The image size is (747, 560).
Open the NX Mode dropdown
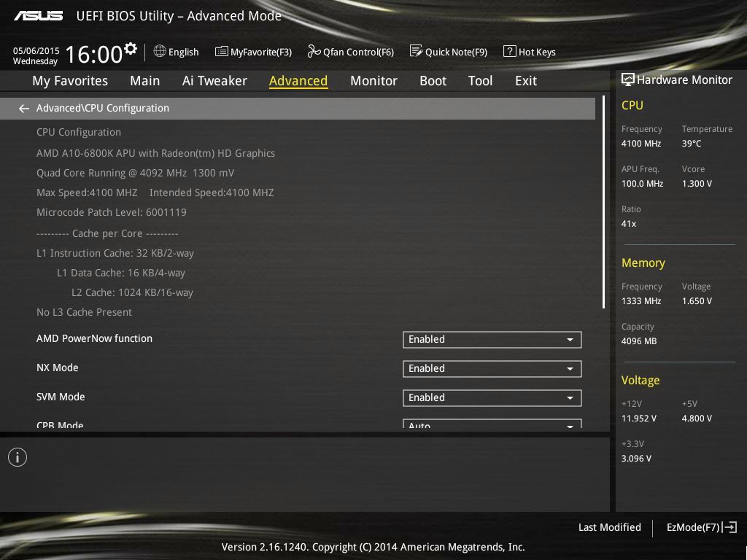pyautogui.click(x=492, y=368)
